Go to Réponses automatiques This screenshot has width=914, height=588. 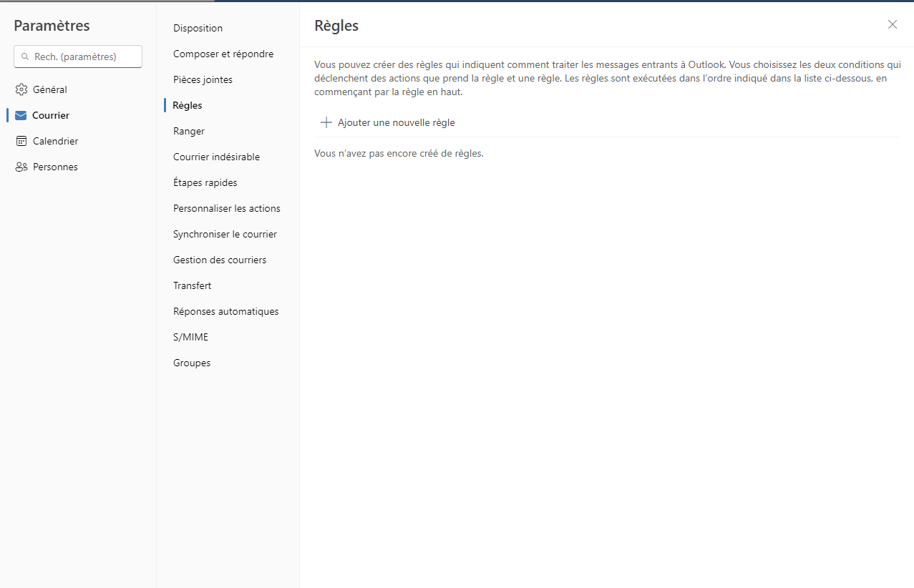pyautogui.click(x=225, y=311)
